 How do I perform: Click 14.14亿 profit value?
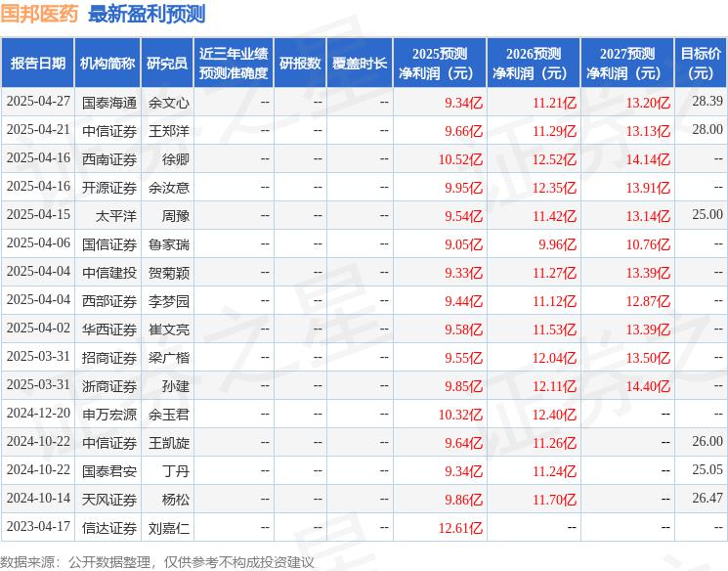point(648,159)
